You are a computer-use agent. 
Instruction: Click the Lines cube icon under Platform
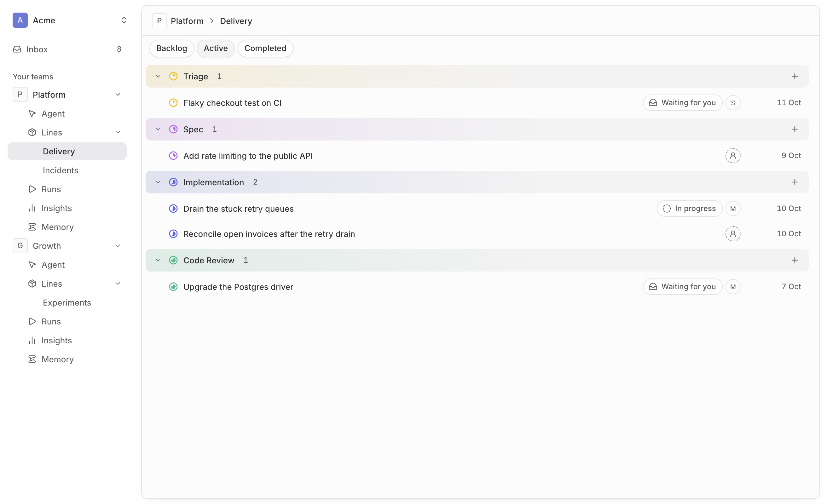tap(32, 132)
